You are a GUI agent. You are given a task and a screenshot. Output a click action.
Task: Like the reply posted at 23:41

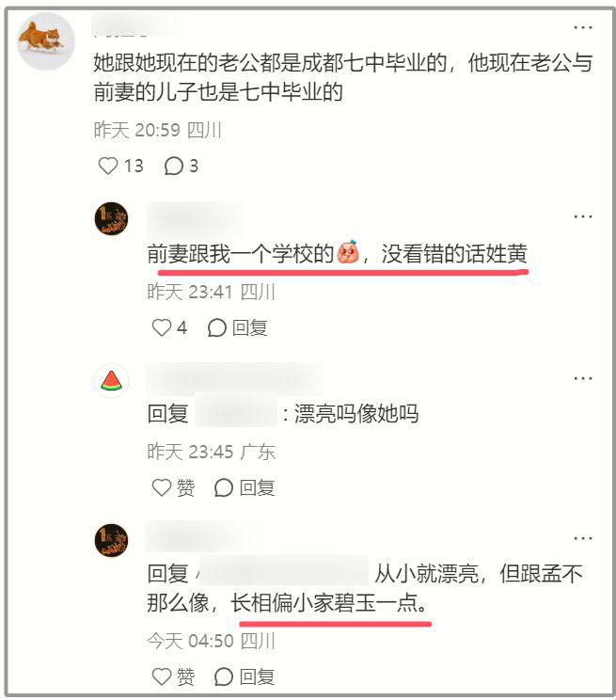162,327
